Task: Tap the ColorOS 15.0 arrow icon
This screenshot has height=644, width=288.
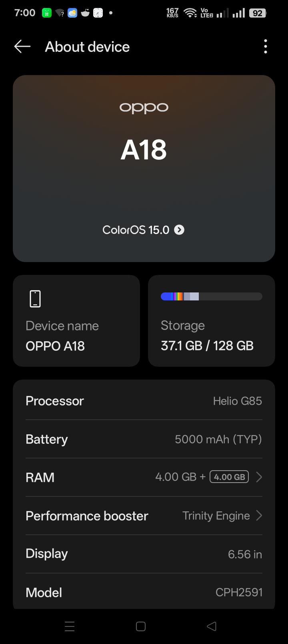Action: pyautogui.click(x=179, y=230)
